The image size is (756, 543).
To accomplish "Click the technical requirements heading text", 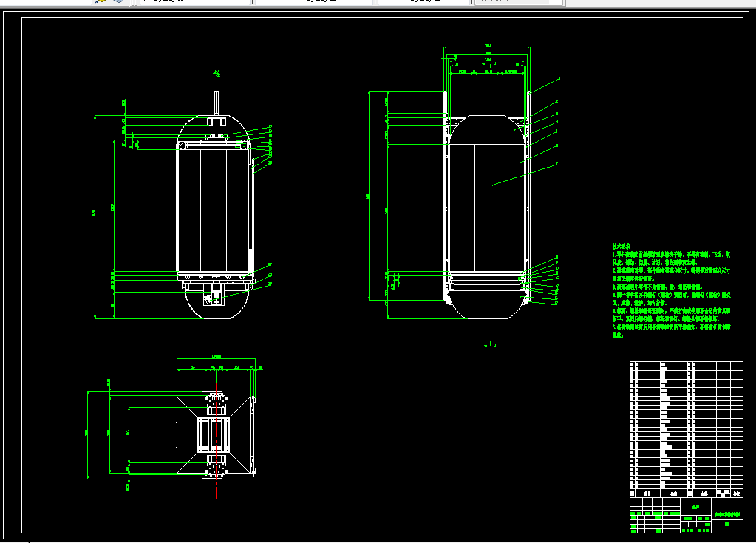I will point(622,246).
